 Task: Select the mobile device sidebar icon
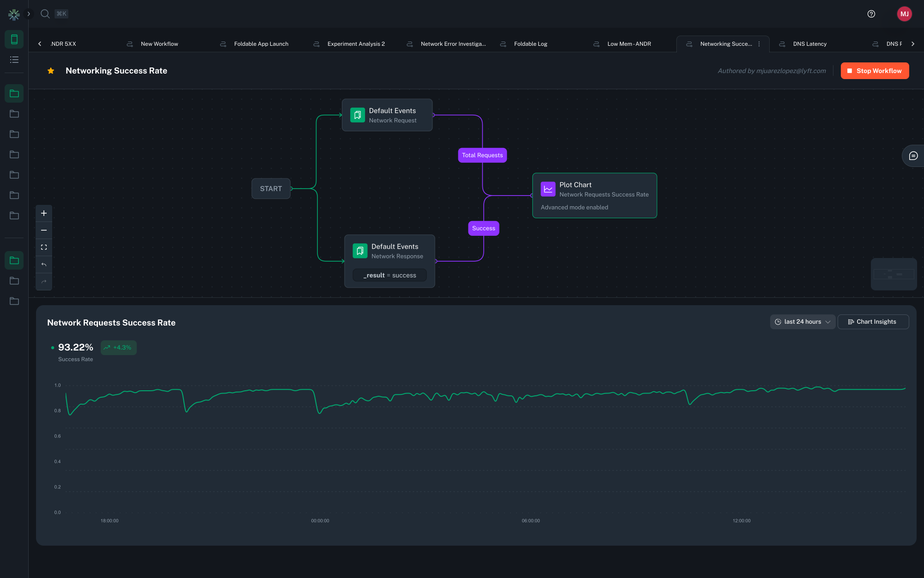tap(14, 39)
